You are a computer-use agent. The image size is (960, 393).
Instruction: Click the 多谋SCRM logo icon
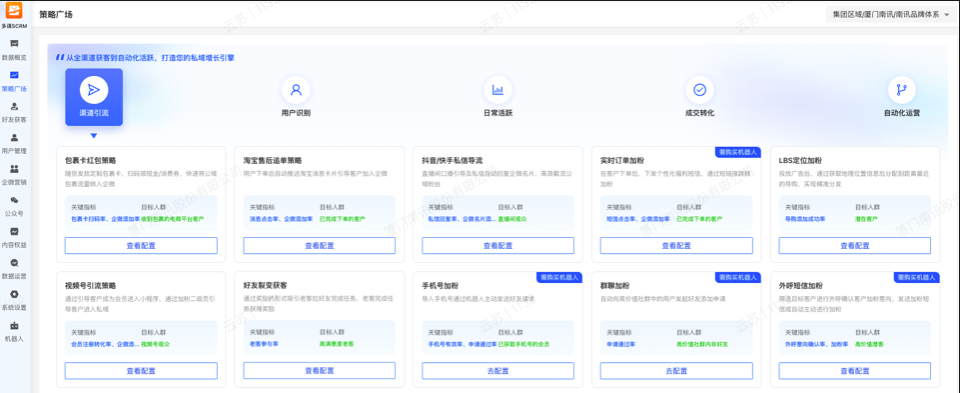[x=13, y=10]
